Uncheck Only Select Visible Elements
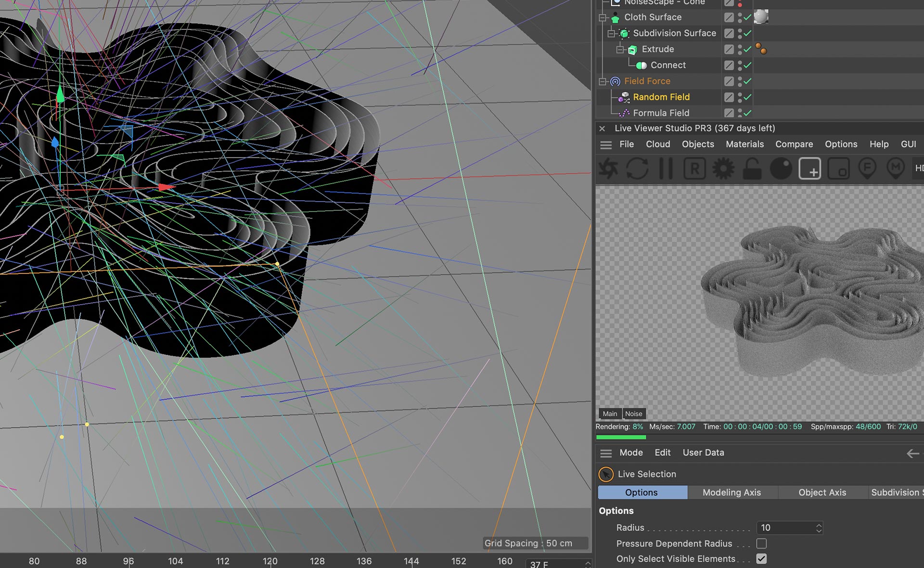This screenshot has height=568, width=924. 761,559
